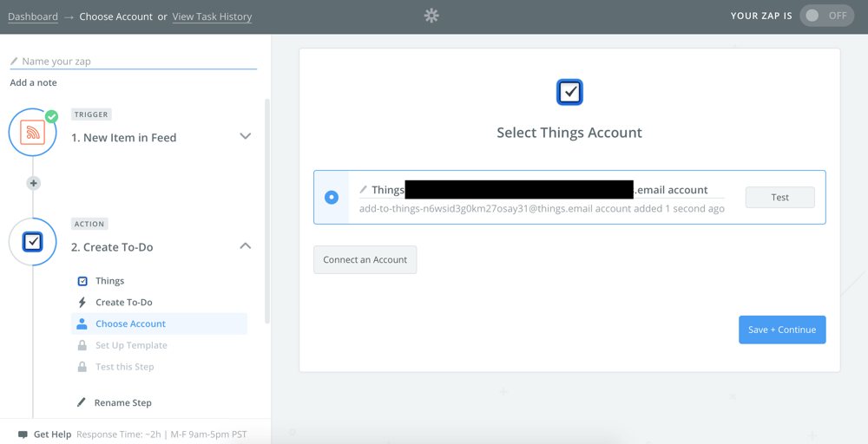This screenshot has width=868, height=444.
Task: Click the large Things app icon above heading
Action: click(569, 92)
